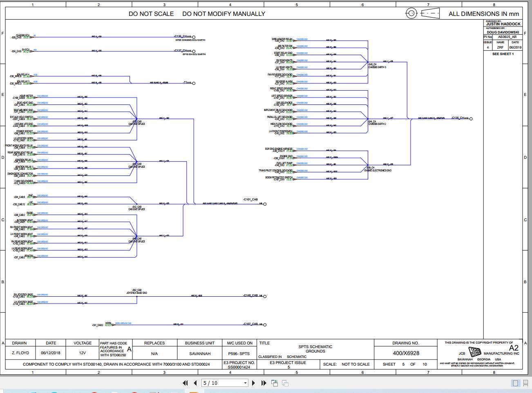Viewport: 532px width, 393px height.
Task: Select the JOYSTICK BASE GND splice label
Action: [136, 293]
